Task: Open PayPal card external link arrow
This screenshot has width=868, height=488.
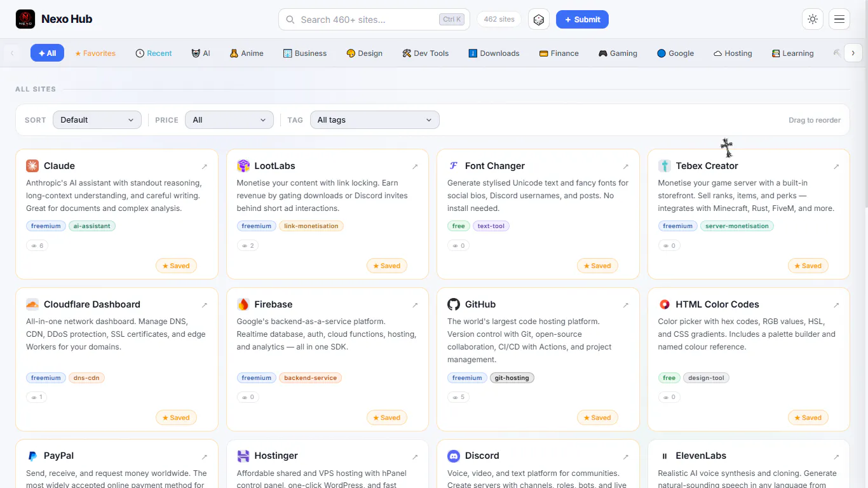Action: (x=205, y=456)
